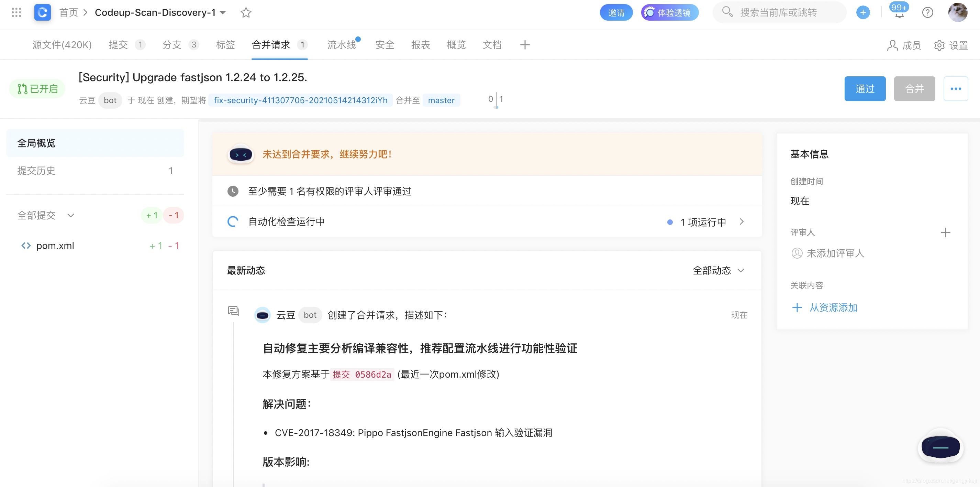Open the 全部动态 activity filter dropdown
Viewport: 980px width, 487px height.
718,270
